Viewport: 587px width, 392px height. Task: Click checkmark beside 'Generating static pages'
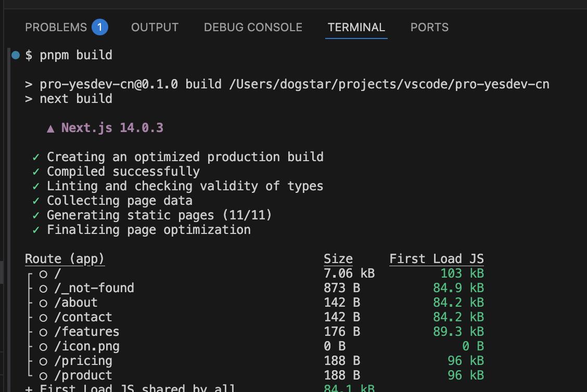[36, 215]
